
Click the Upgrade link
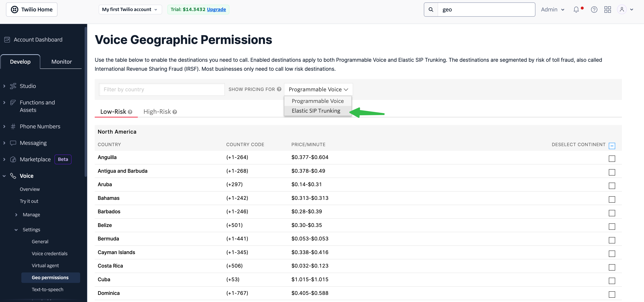pyautogui.click(x=216, y=10)
